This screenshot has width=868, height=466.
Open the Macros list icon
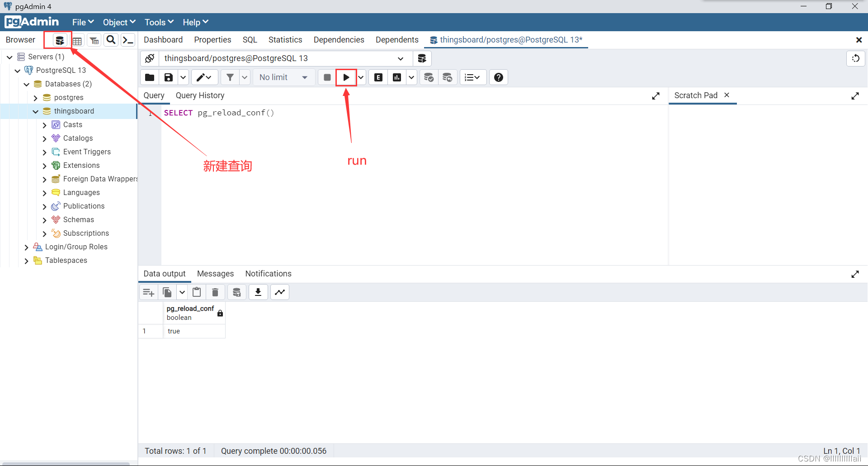coord(473,77)
